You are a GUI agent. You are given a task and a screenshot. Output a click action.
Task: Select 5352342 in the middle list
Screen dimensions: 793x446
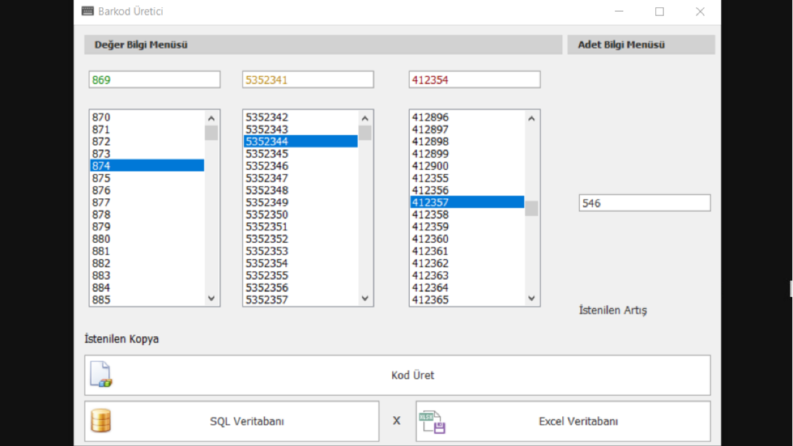pos(300,117)
